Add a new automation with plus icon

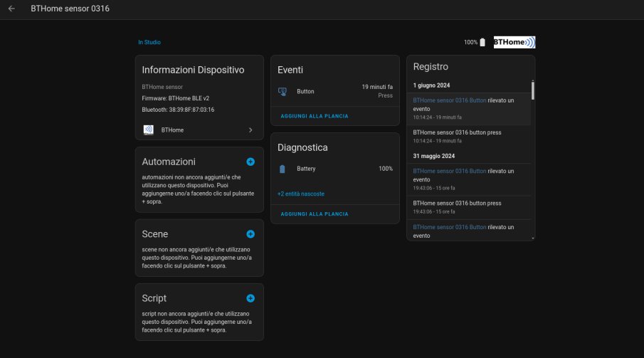pos(250,162)
